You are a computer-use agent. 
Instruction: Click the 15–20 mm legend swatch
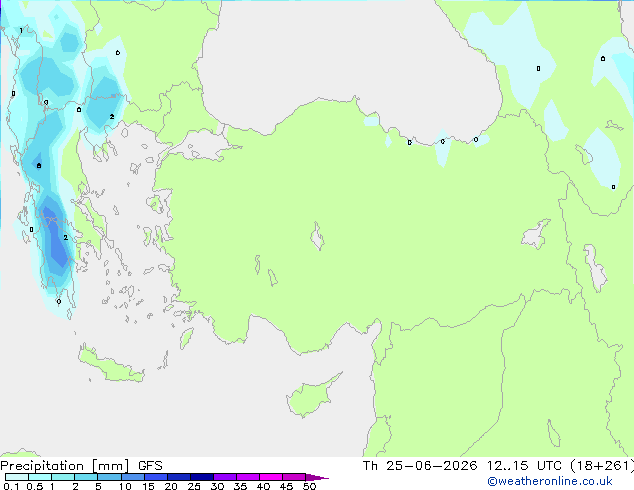pos(156,477)
